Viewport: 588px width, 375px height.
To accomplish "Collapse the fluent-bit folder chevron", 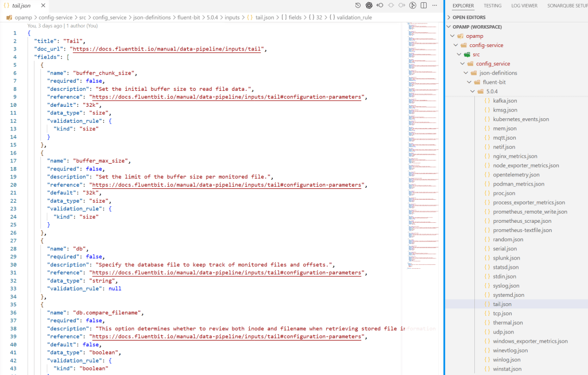I will [x=469, y=82].
